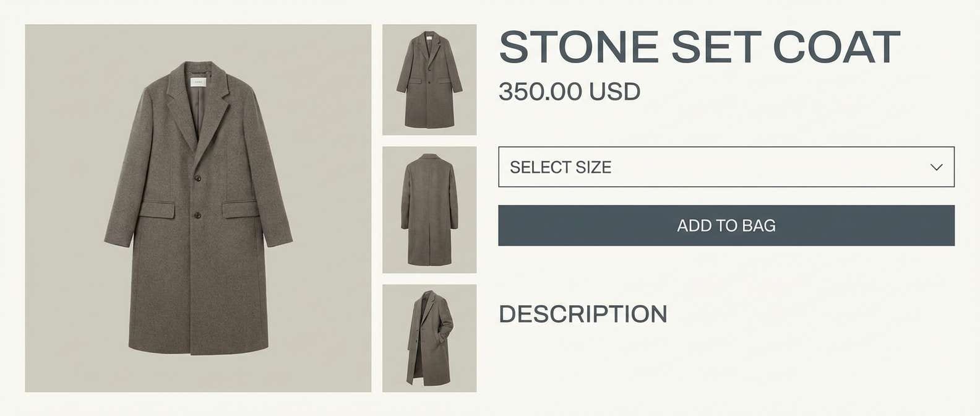Open product details under DESCRIPTION

(582, 314)
